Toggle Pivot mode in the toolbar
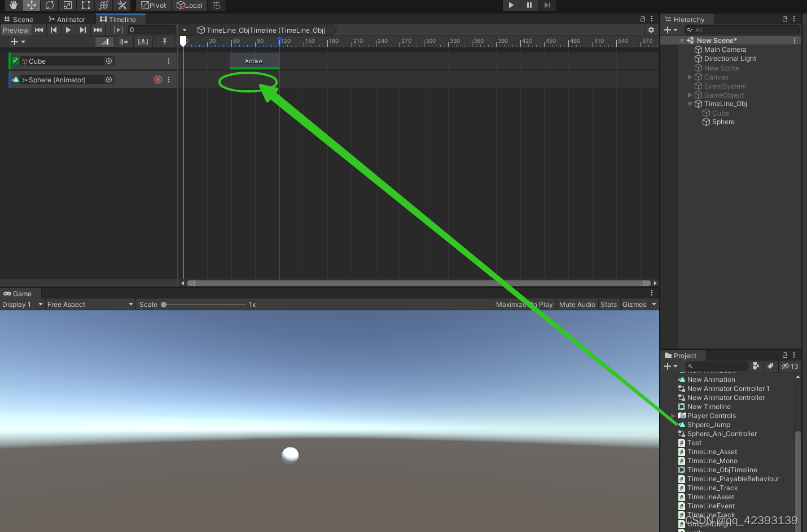The image size is (807, 532). [x=153, y=5]
